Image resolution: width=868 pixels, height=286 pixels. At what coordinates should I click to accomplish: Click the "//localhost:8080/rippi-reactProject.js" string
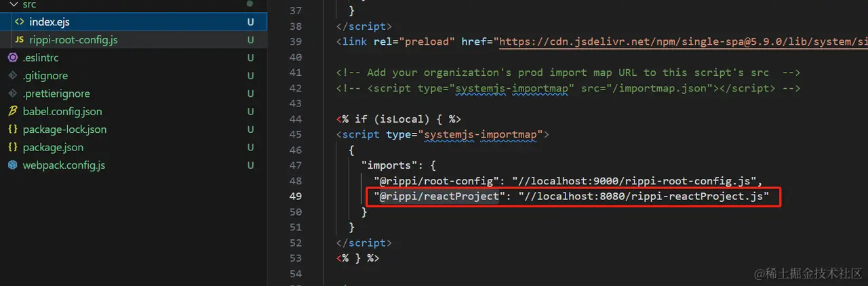[x=644, y=197]
